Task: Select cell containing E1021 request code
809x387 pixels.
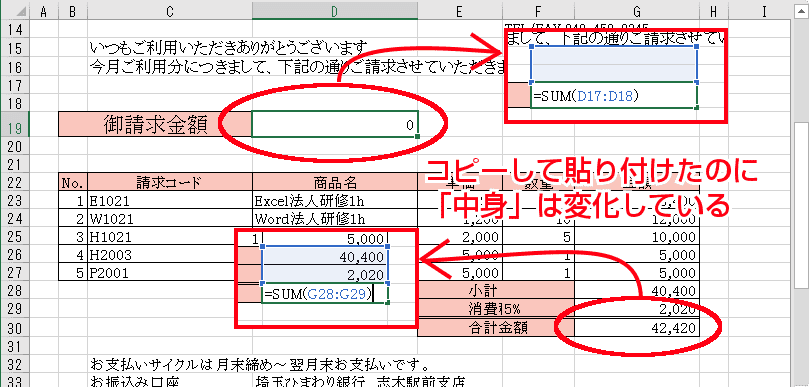Action: coord(170,200)
